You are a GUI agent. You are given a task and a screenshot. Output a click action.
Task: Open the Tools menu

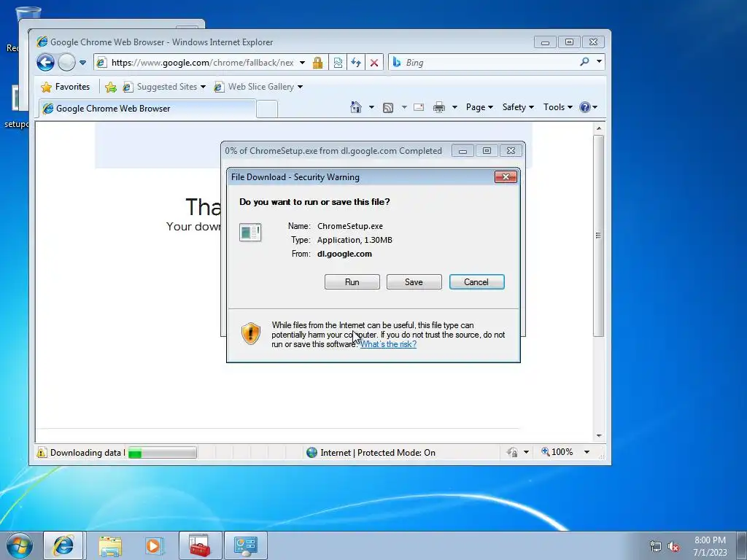(558, 107)
